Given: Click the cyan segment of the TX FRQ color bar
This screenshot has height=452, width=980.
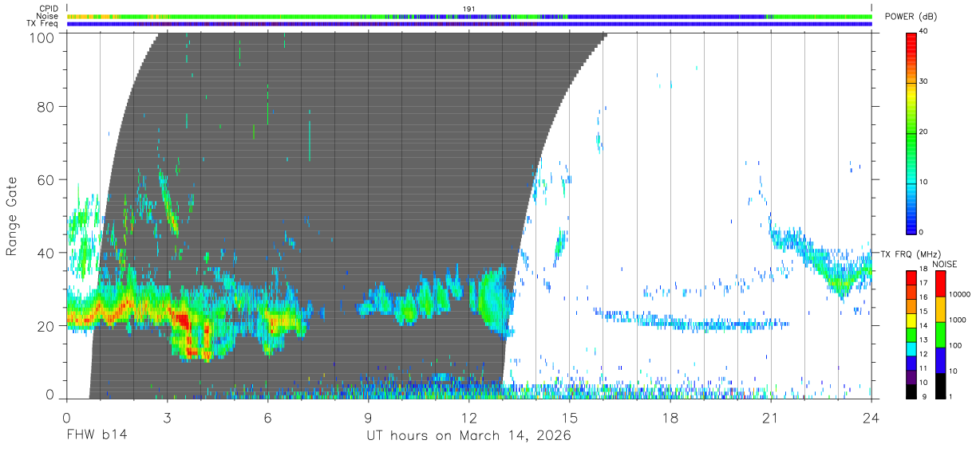Looking at the screenshot, I should [911, 348].
